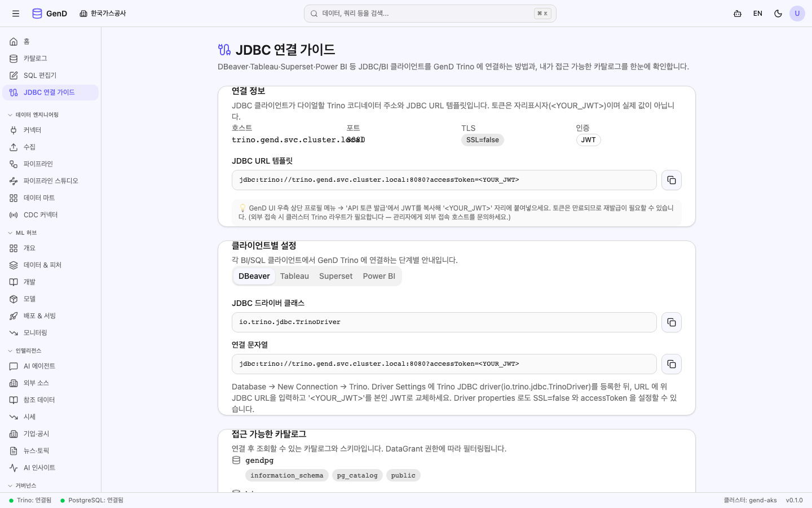Select JDBC 연결 가이드 sidebar item
Screen dimensions: 812x508
pyautogui.click(x=51, y=93)
